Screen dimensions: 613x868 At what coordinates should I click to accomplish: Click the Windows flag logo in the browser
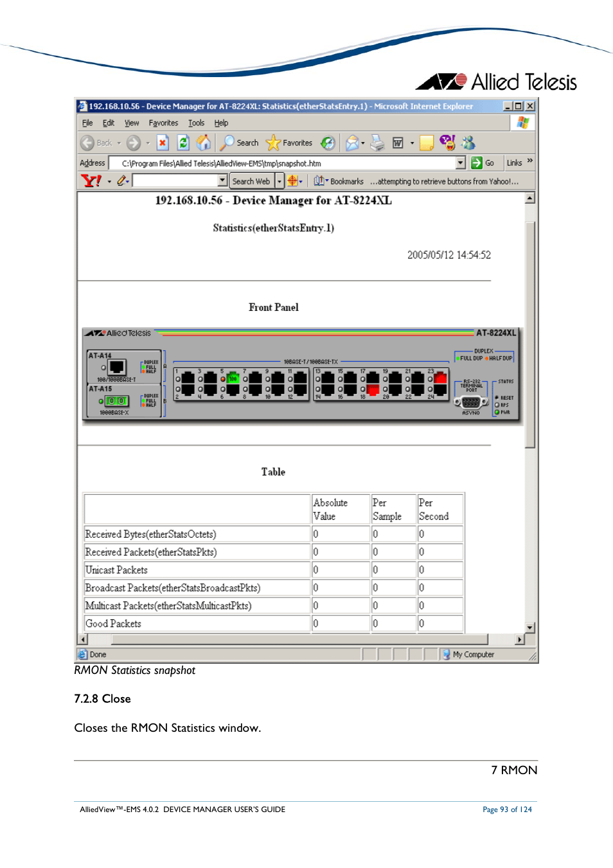pos(523,122)
